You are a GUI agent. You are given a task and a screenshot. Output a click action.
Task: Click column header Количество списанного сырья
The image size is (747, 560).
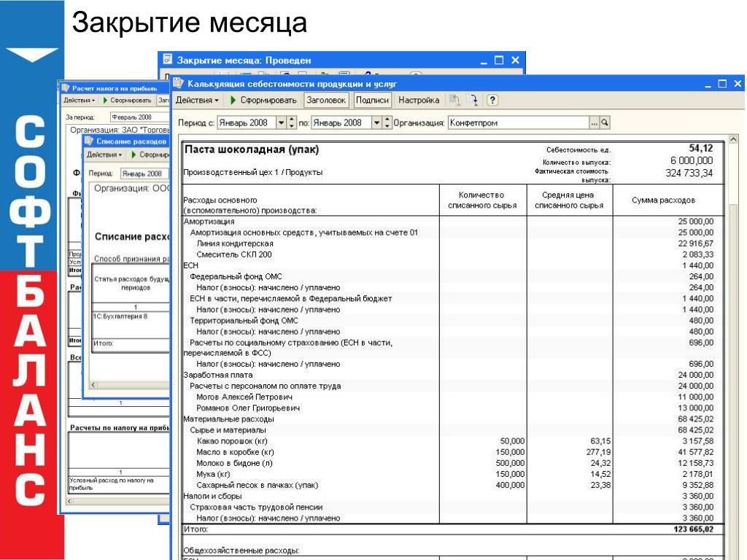[x=482, y=200]
